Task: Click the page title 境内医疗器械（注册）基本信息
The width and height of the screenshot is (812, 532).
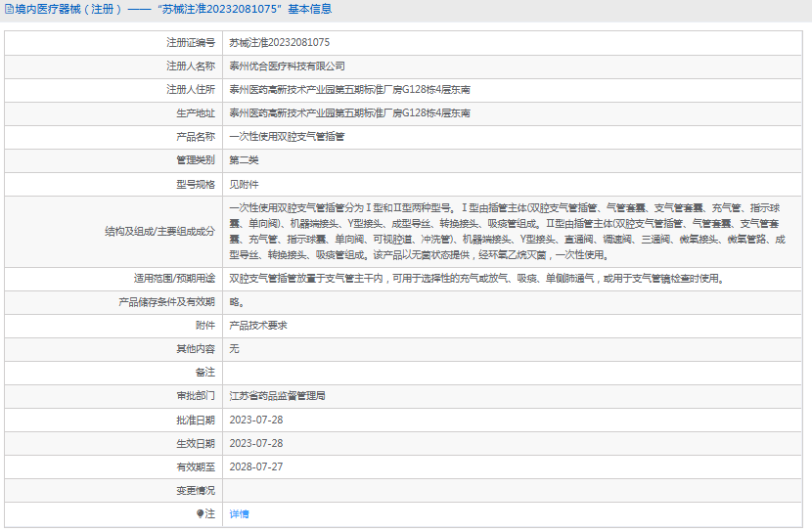Action: (173, 10)
